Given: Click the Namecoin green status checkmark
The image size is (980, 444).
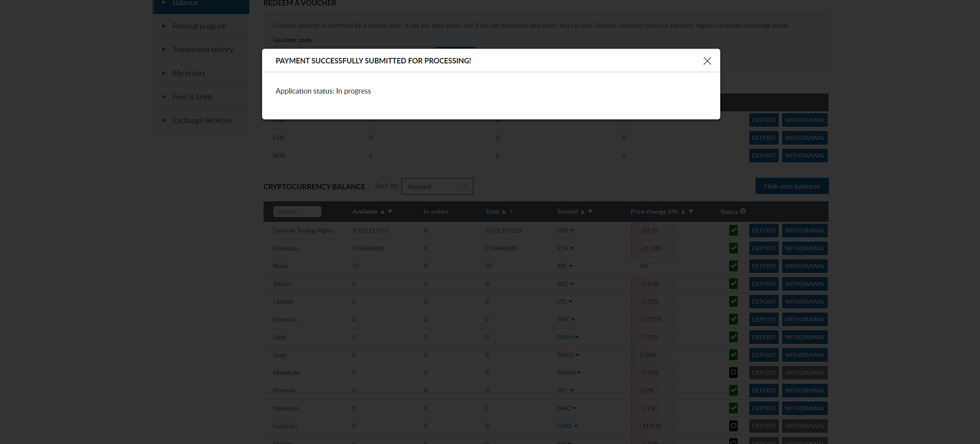Looking at the screenshot, I should point(733,408).
